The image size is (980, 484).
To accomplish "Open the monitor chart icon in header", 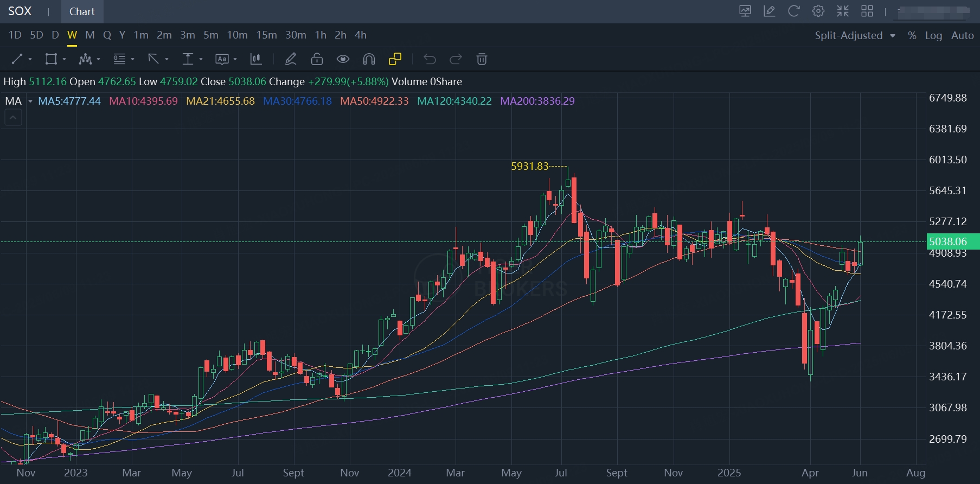I will (x=745, y=11).
